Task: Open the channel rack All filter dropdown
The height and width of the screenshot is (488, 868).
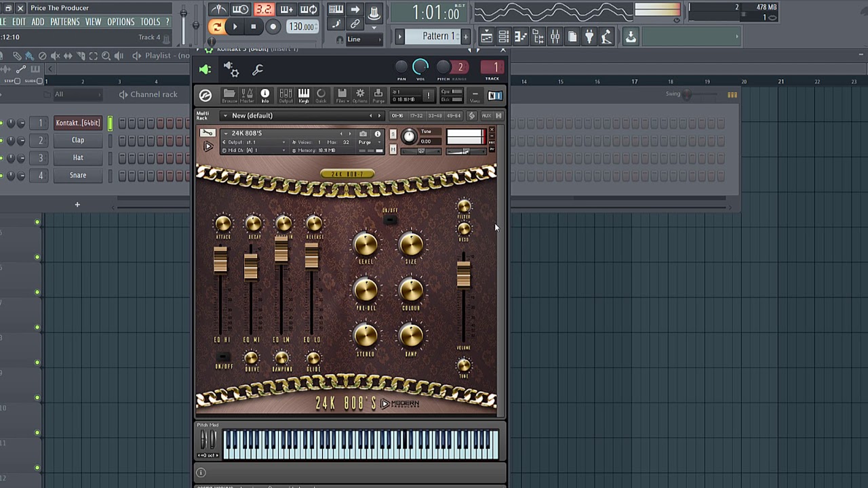Action: [78, 94]
